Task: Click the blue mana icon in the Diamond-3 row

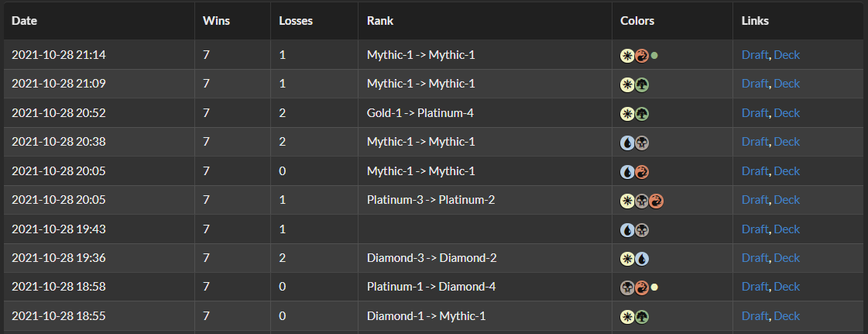Action: [x=642, y=259]
